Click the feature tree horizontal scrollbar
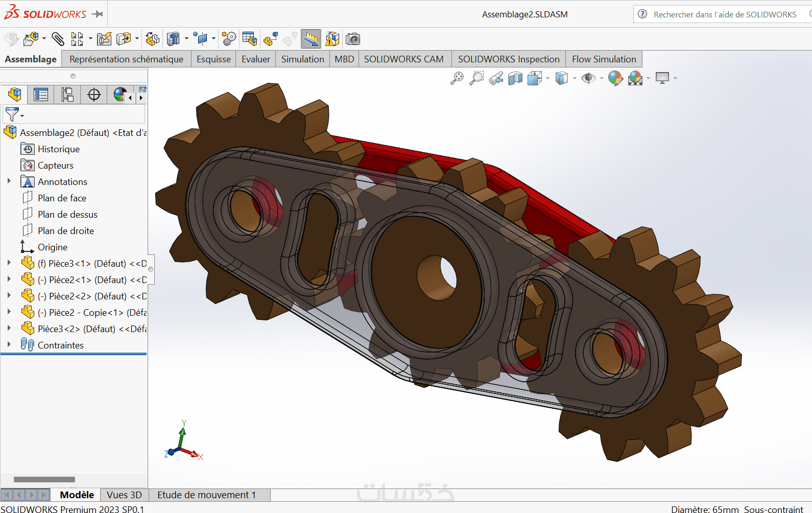The width and height of the screenshot is (812, 513). pyautogui.click(x=44, y=479)
